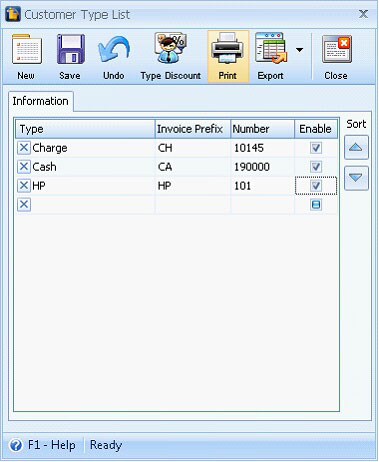This screenshot has height=462, width=379.
Task: Open the Type Discount tool
Action: point(171,57)
